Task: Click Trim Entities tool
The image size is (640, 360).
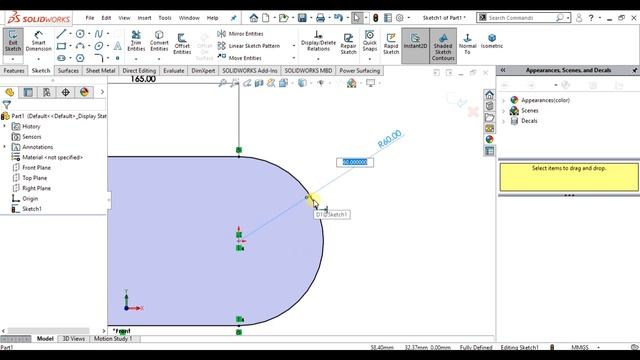Action: [x=136, y=41]
